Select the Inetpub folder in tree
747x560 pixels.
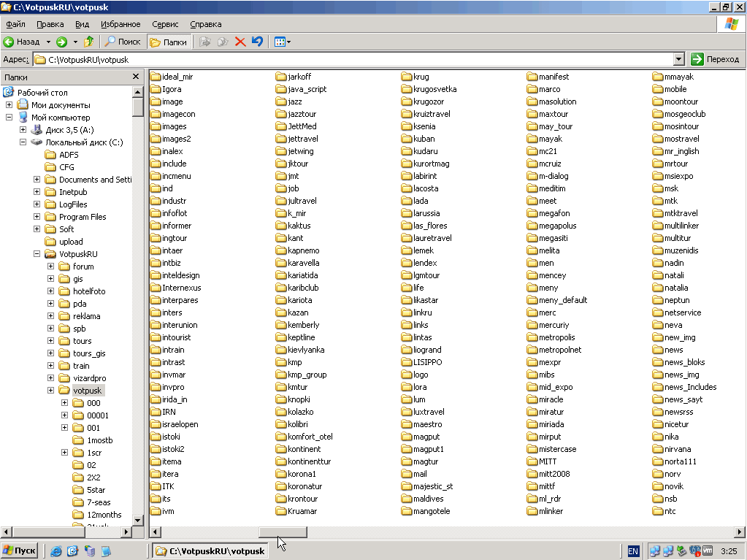(x=73, y=192)
